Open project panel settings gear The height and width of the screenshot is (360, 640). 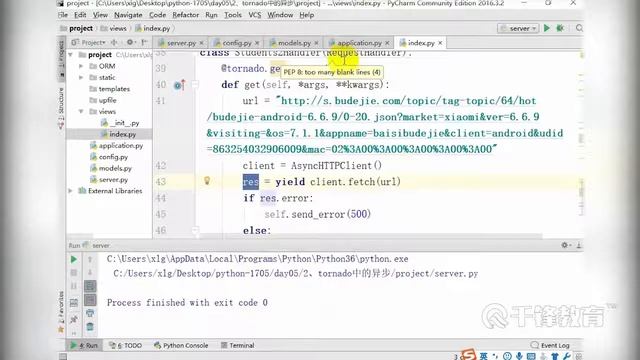click(x=130, y=42)
